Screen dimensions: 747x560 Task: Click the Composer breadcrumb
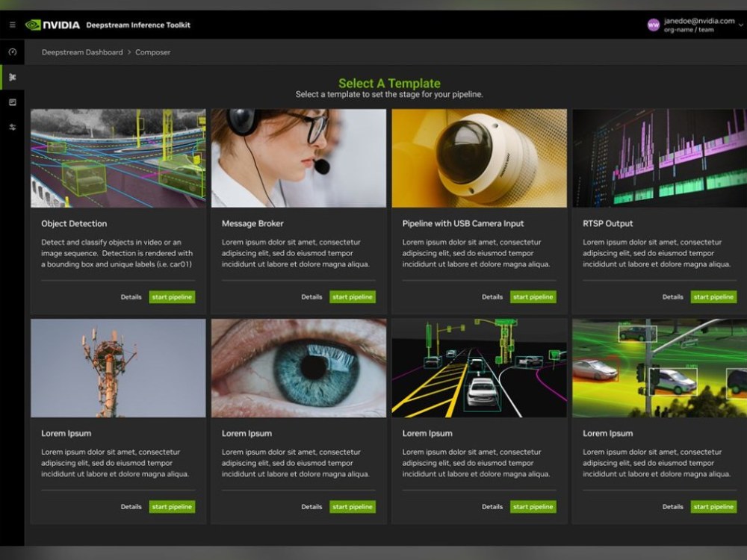pyautogui.click(x=152, y=52)
